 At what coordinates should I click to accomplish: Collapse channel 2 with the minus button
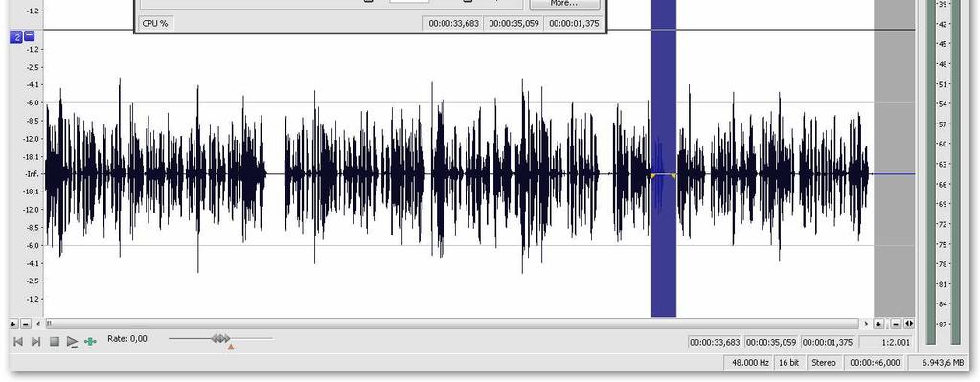pyautogui.click(x=30, y=36)
